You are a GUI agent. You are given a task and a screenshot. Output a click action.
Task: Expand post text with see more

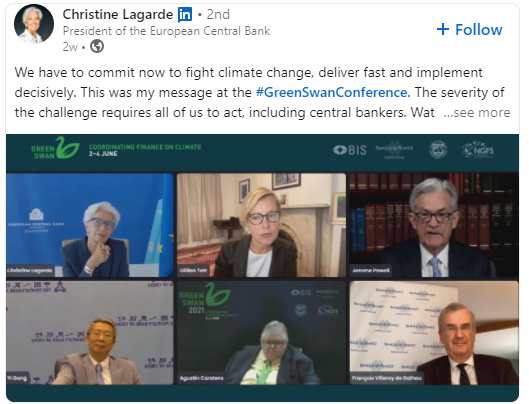(477, 112)
